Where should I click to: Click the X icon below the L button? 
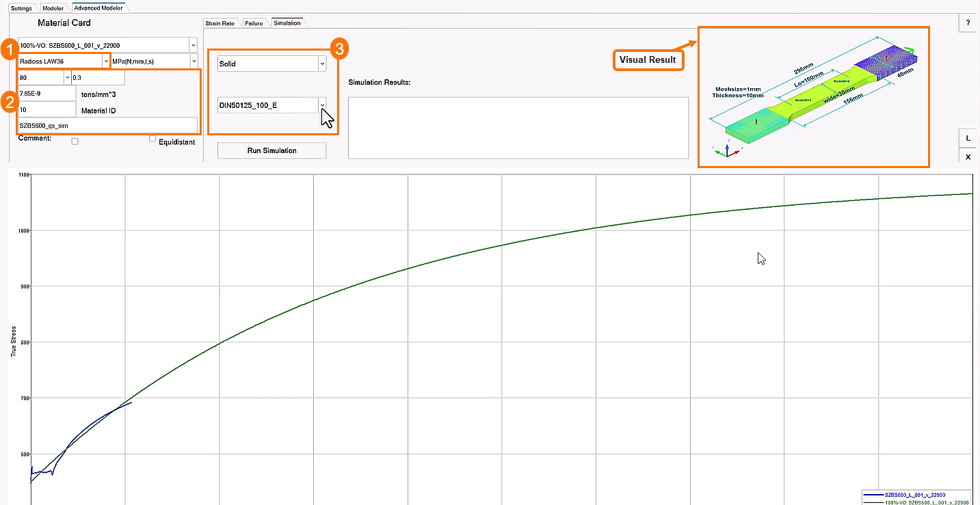(967, 156)
